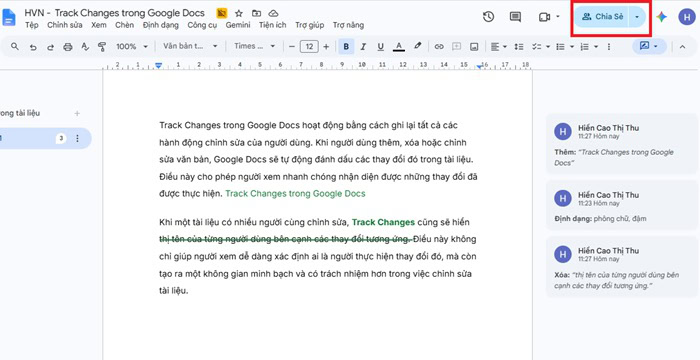Apply bulleted list formatting
The image size is (700, 360).
click(x=560, y=46)
